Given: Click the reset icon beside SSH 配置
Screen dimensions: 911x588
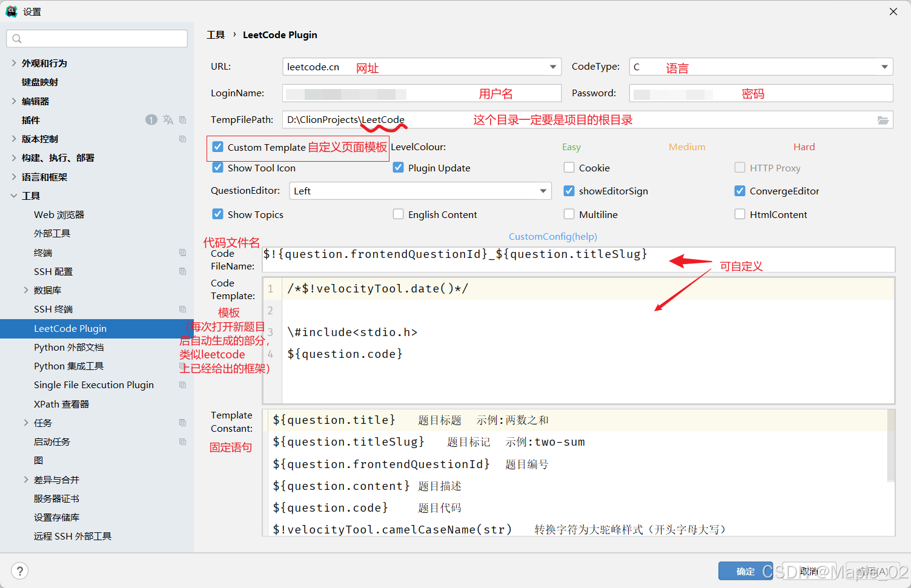Looking at the screenshot, I should tap(182, 271).
